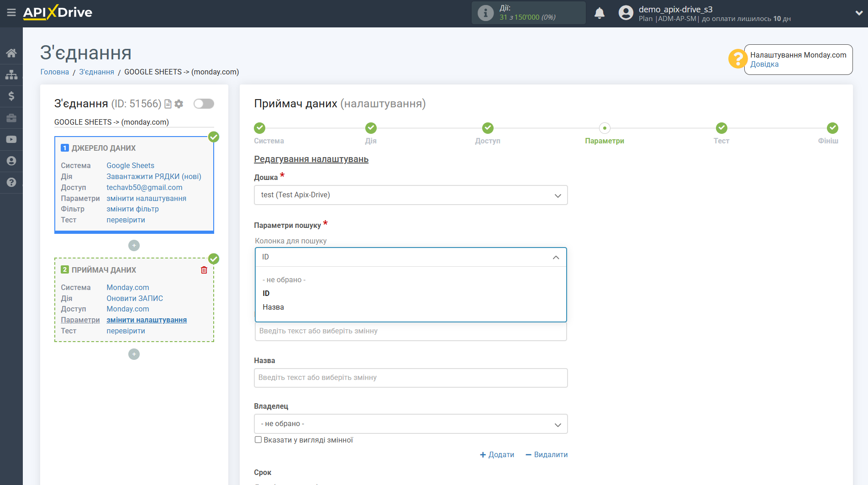This screenshot has height=485, width=868.
Task: Add a block below data receiver
Action: (134, 354)
